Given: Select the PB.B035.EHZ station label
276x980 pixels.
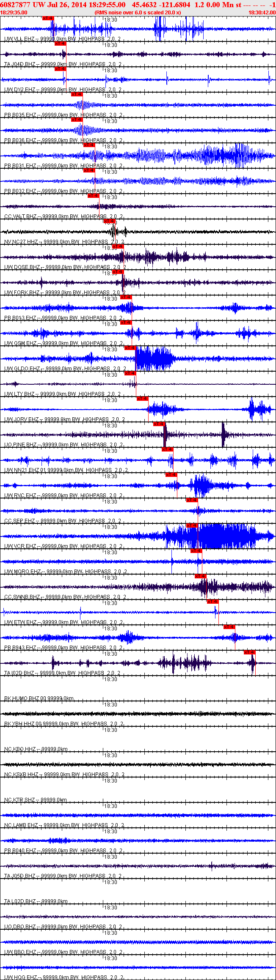Looking at the screenshot, I should [x=20, y=115].
